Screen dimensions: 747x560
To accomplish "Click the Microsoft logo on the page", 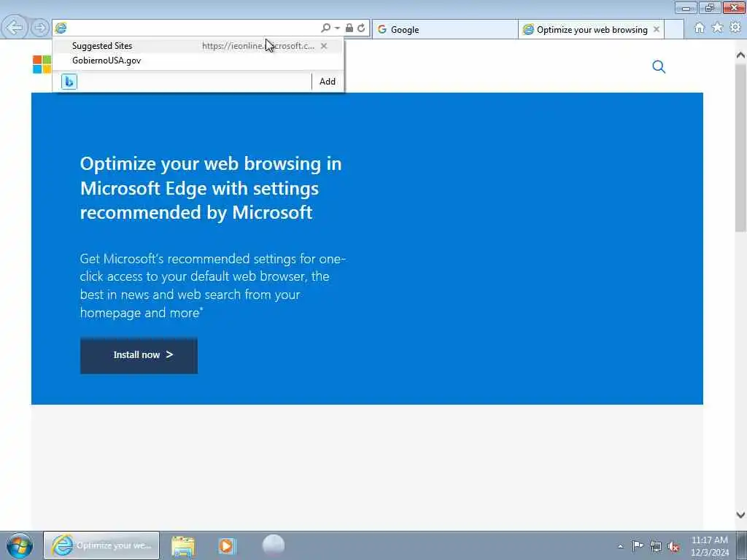I will tap(42, 64).
